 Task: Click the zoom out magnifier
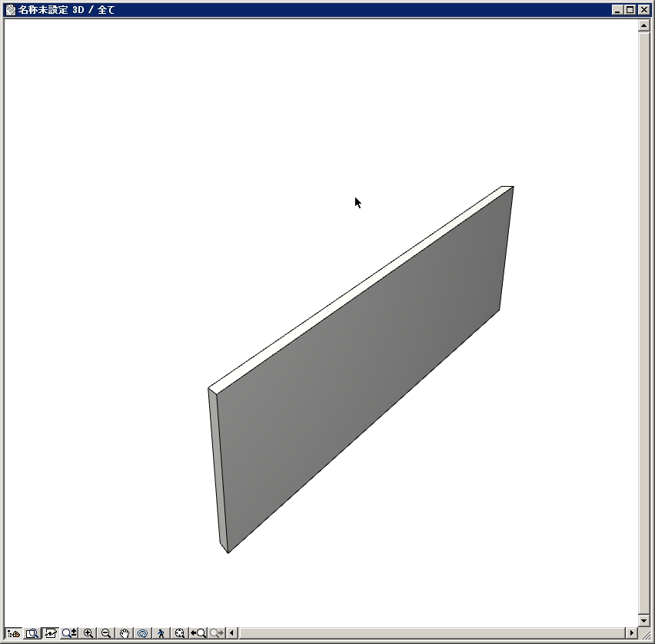[105, 633]
